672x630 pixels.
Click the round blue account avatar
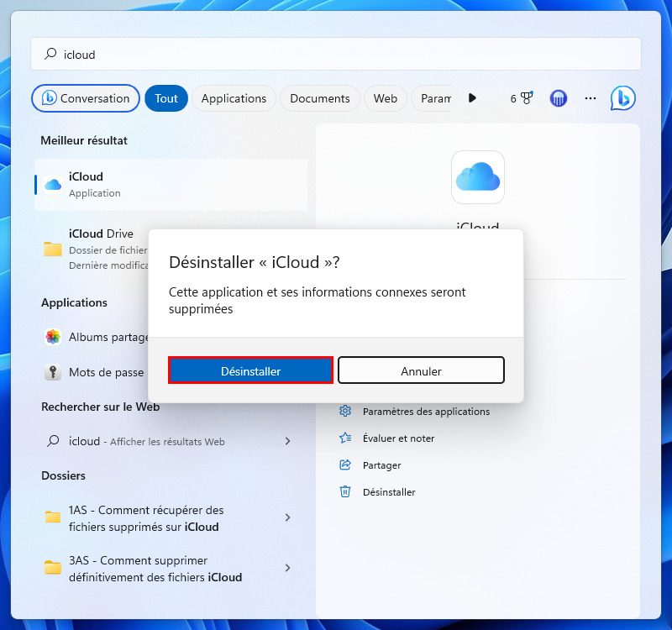(558, 98)
